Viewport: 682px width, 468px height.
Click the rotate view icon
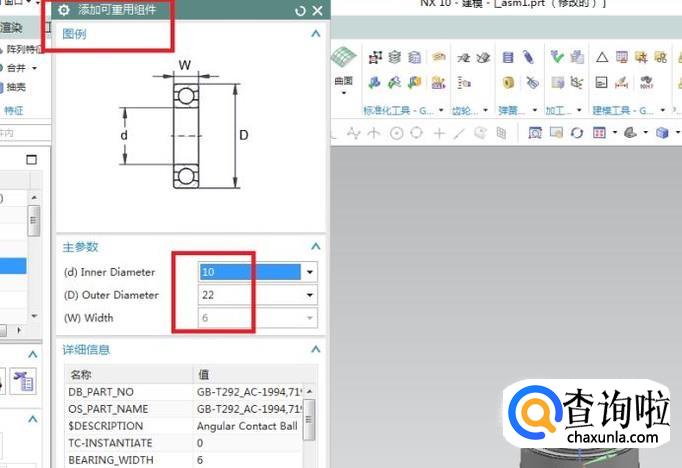coord(576,132)
